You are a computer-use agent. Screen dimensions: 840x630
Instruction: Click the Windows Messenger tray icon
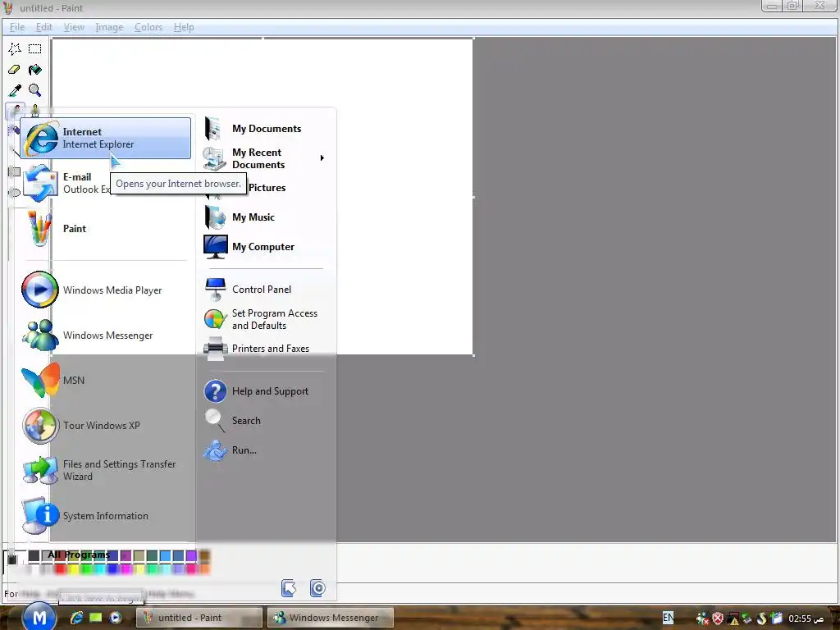[702, 619]
